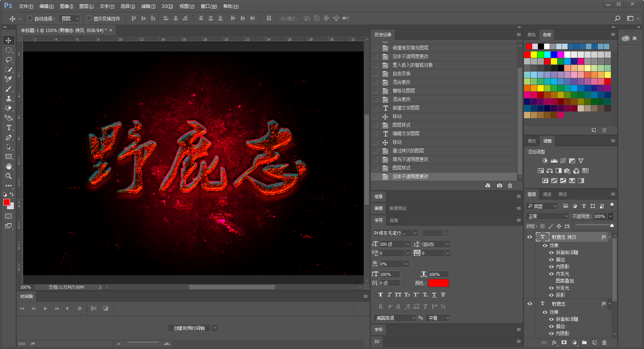Create new snapshot with camera icon in History
This screenshot has width=644, height=349.
pyautogui.click(x=499, y=185)
